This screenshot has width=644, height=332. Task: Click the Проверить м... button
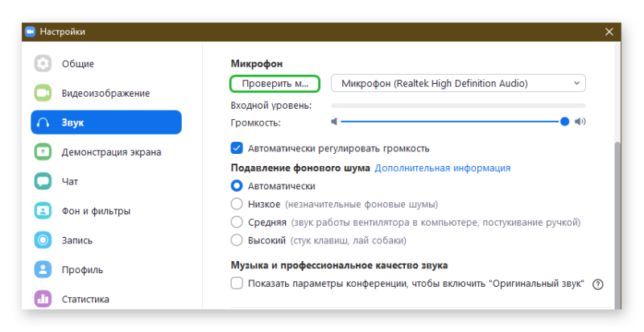pos(275,84)
